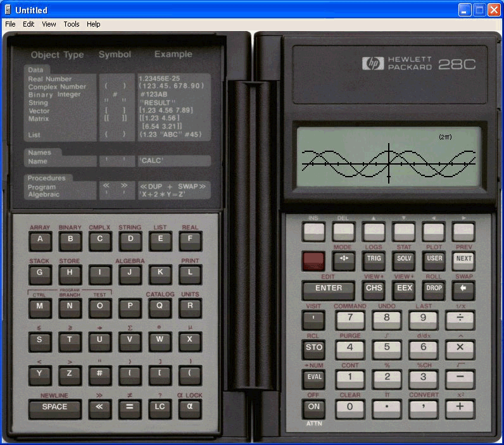This screenshot has width=504, height=445.
Task: Click the letter L key (PRINT)
Action: tap(190, 275)
